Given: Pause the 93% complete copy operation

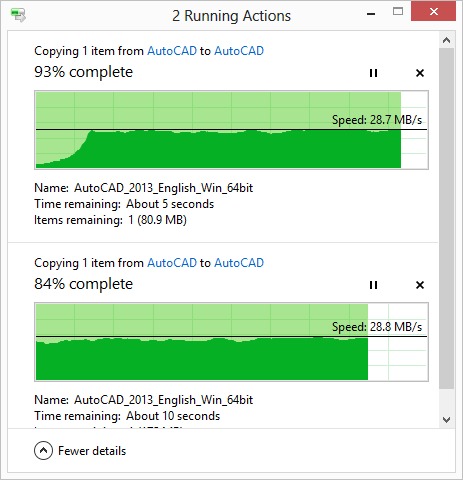Looking at the screenshot, I should point(373,73).
